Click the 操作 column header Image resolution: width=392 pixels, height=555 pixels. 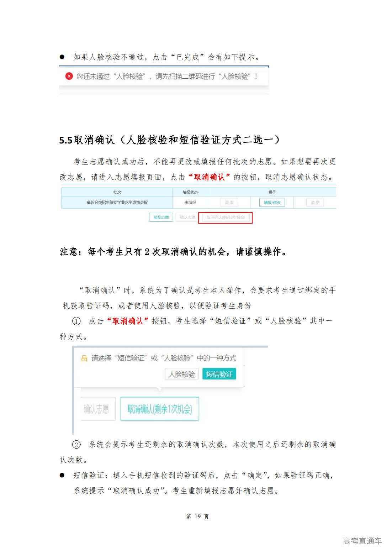click(272, 192)
